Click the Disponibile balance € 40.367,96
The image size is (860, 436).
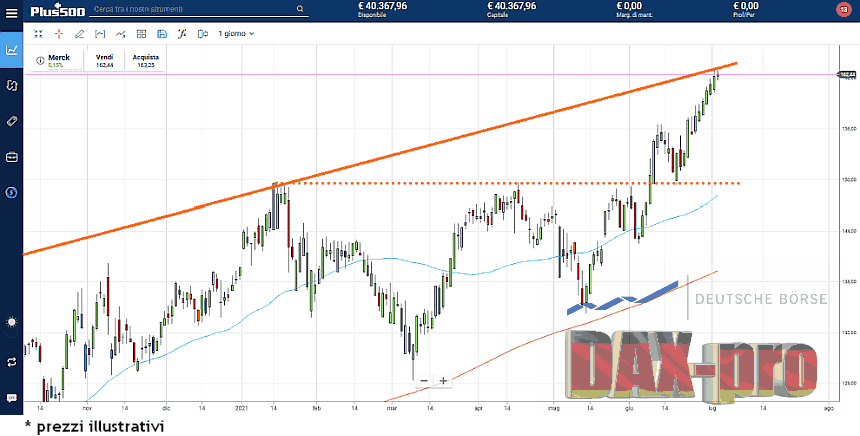click(382, 6)
